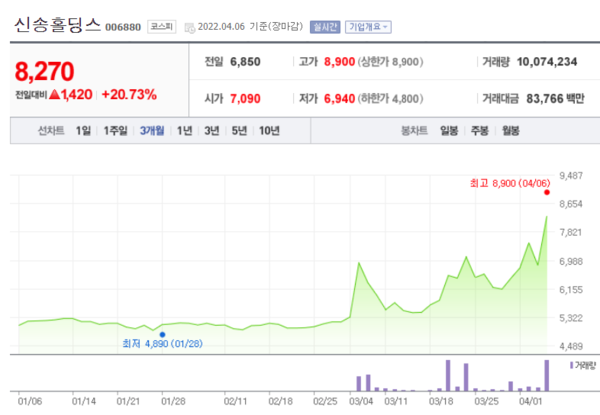Select the 1일 line chart tab
The height and width of the screenshot is (415, 600).
point(83,130)
